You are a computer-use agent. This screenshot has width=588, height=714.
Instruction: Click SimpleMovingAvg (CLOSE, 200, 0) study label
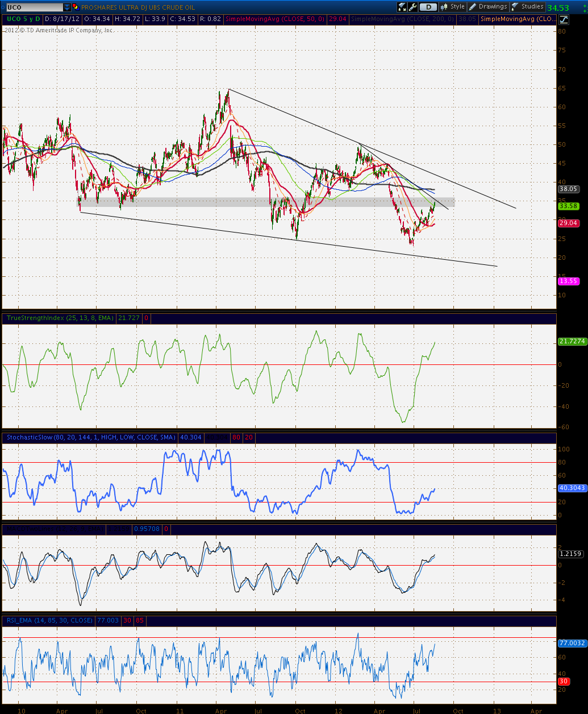point(403,19)
